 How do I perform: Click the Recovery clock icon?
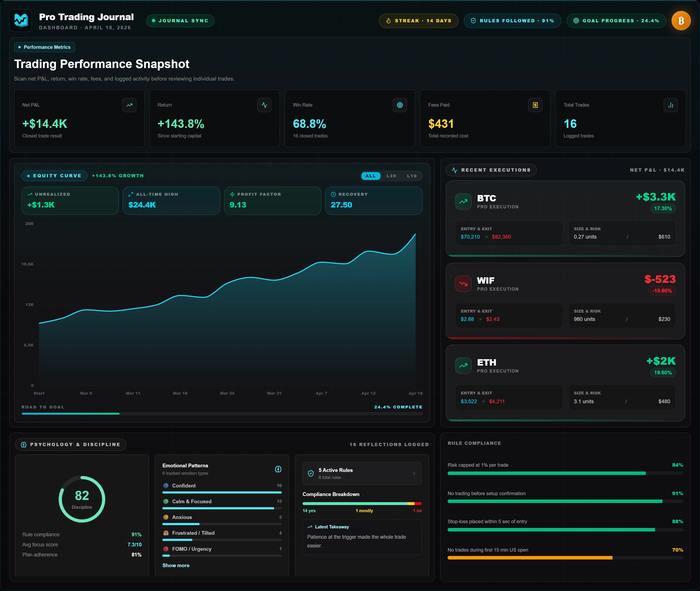click(x=333, y=194)
